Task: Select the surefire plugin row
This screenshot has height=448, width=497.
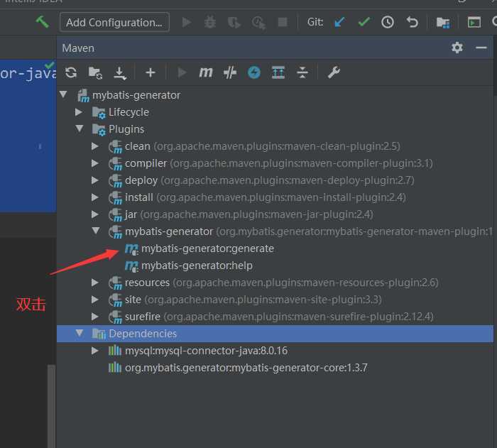Action: 271,317
